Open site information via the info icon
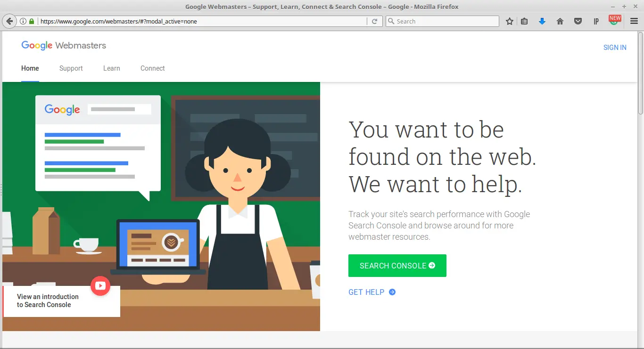Viewport: 644px width, 349px height. point(23,21)
